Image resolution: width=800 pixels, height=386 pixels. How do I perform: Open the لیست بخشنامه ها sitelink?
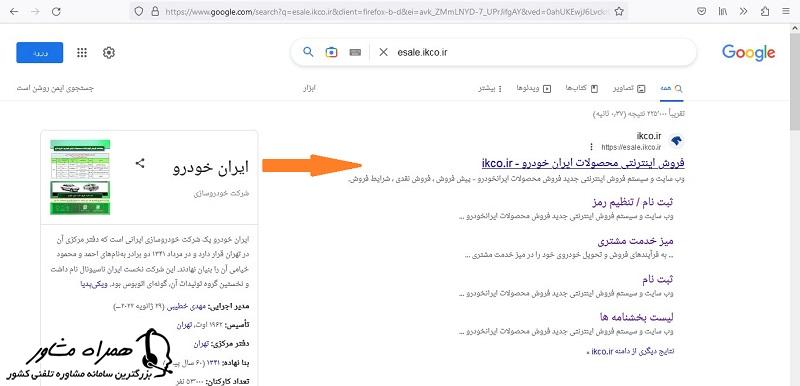point(637,317)
